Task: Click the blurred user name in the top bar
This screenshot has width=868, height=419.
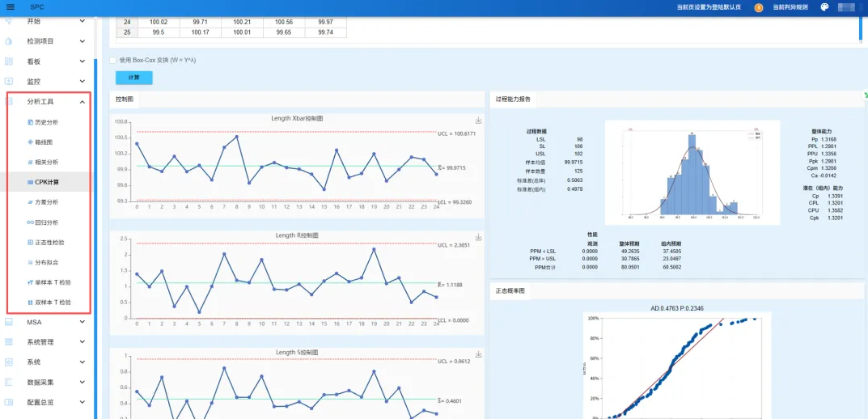Action: [x=848, y=7]
